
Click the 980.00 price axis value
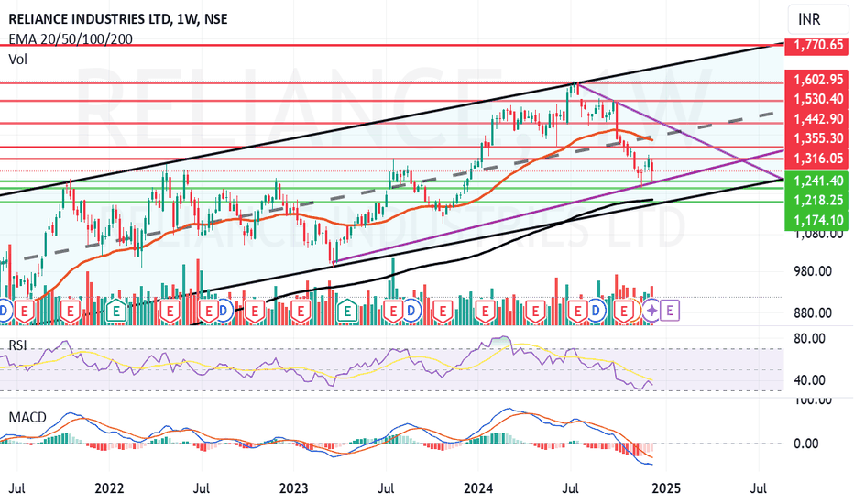pyautogui.click(x=813, y=271)
